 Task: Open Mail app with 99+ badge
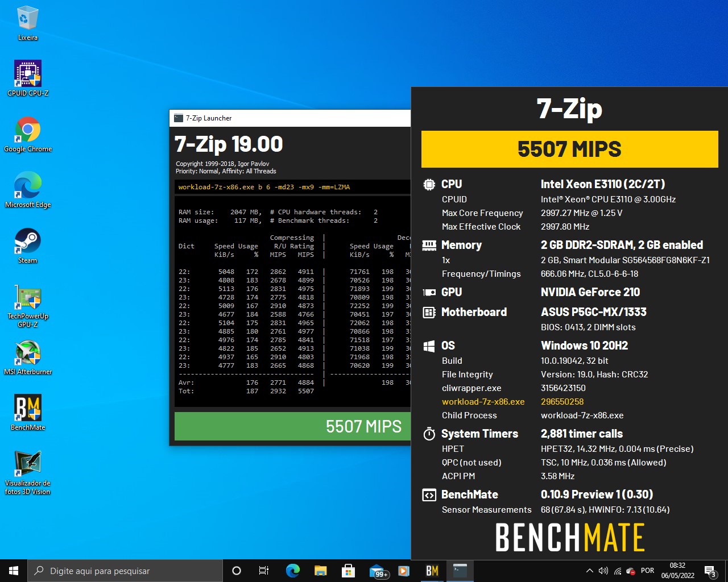coord(377,571)
